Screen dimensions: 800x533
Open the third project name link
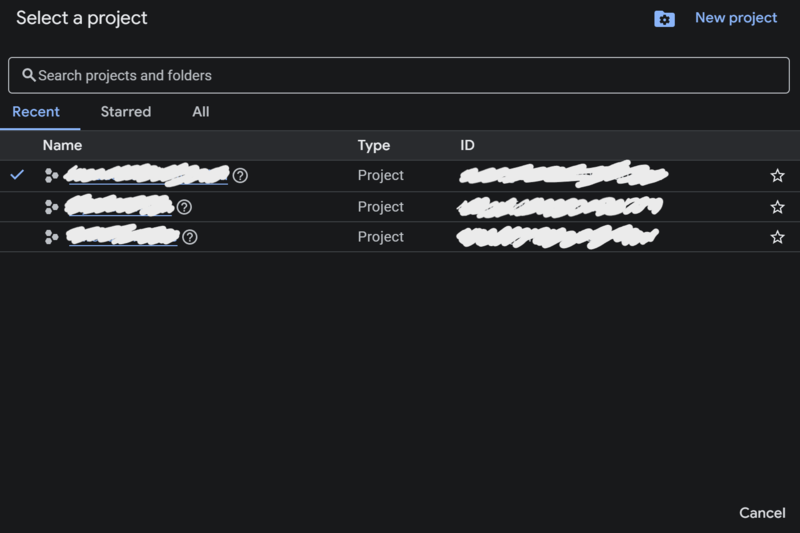coord(122,236)
